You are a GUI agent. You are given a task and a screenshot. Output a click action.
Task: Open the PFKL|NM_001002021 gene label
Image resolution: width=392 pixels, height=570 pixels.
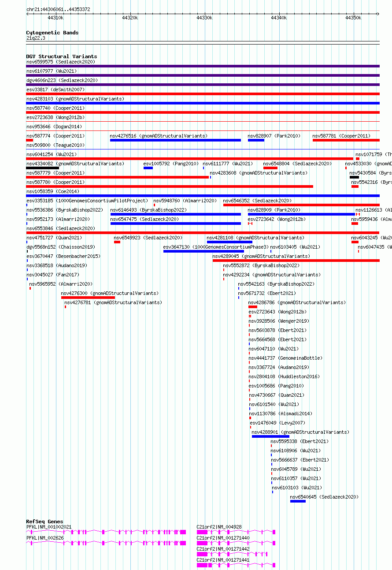pos(49,527)
